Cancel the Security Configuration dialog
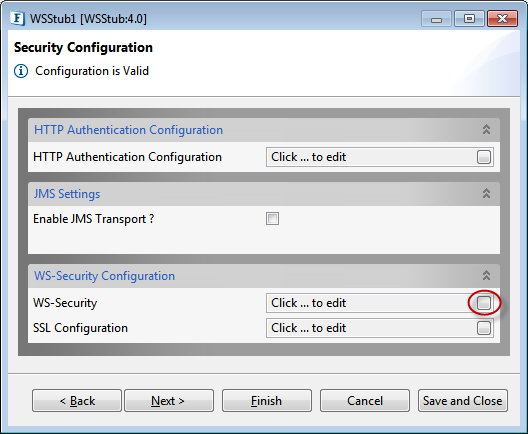 pos(365,401)
